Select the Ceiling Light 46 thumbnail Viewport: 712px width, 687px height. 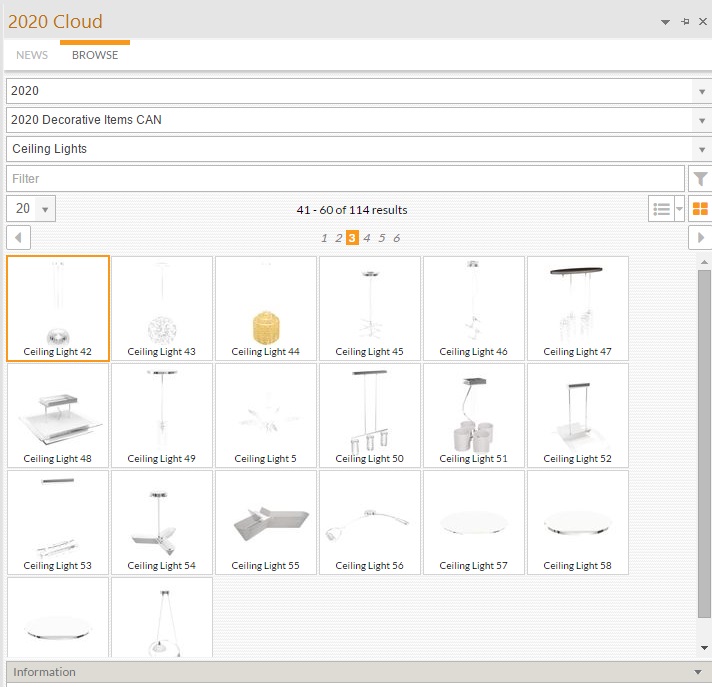[474, 308]
